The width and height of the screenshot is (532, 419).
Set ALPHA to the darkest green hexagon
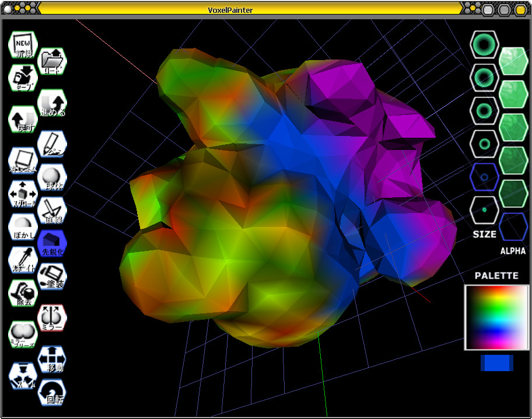(514, 194)
